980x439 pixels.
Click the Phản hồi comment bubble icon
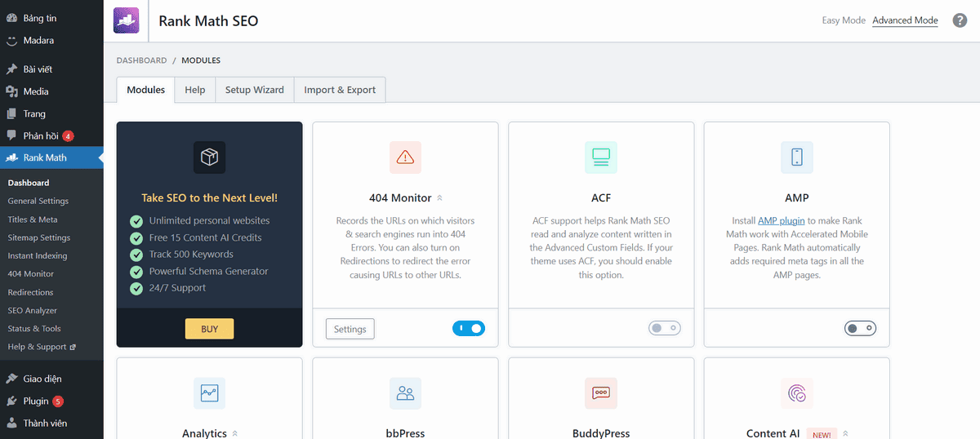[12, 135]
